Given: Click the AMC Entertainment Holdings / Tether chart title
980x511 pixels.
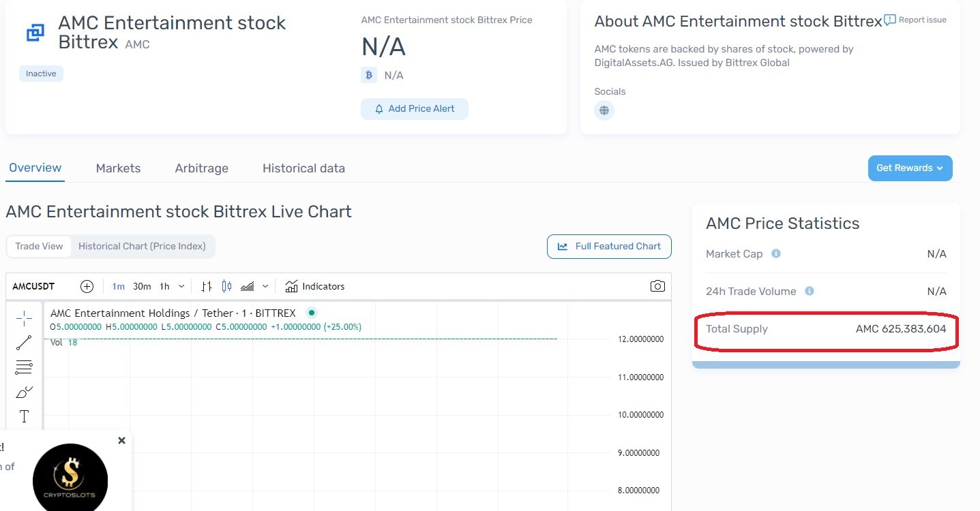Looking at the screenshot, I should [x=173, y=313].
